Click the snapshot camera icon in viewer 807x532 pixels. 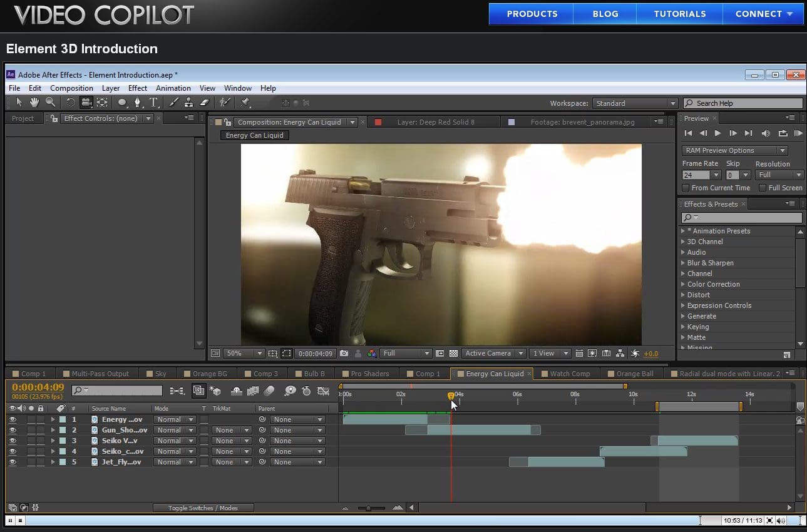click(344, 354)
